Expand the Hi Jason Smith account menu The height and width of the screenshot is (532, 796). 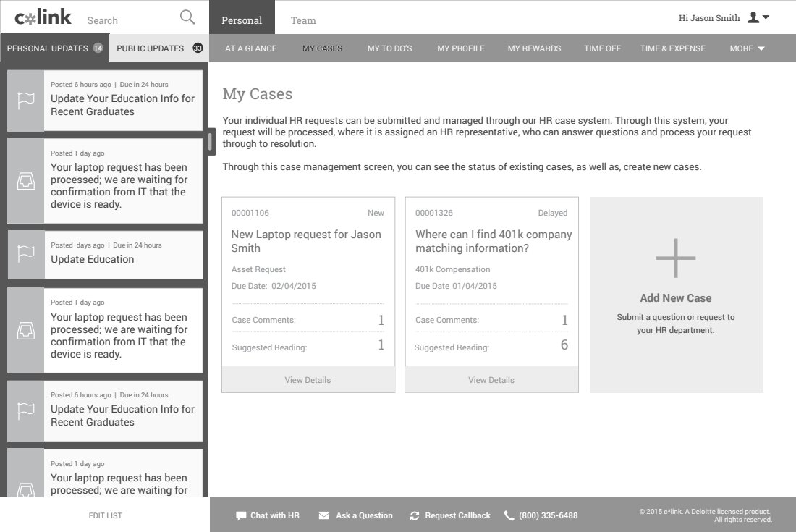pos(766,17)
